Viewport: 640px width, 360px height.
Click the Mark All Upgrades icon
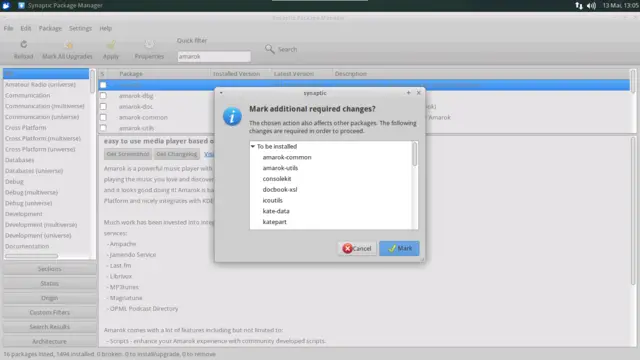pos(69,44)
